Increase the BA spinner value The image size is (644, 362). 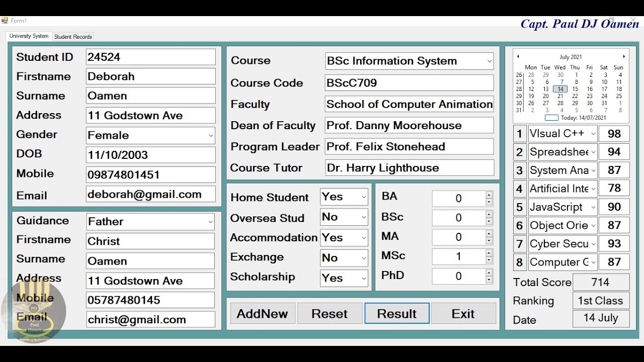[489, 195]
